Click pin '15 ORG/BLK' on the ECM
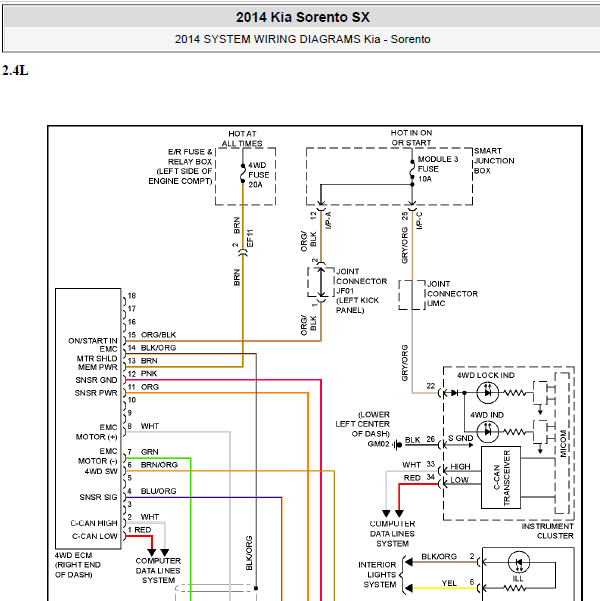This screenshot has width=600, height=601. click(152, 335)
